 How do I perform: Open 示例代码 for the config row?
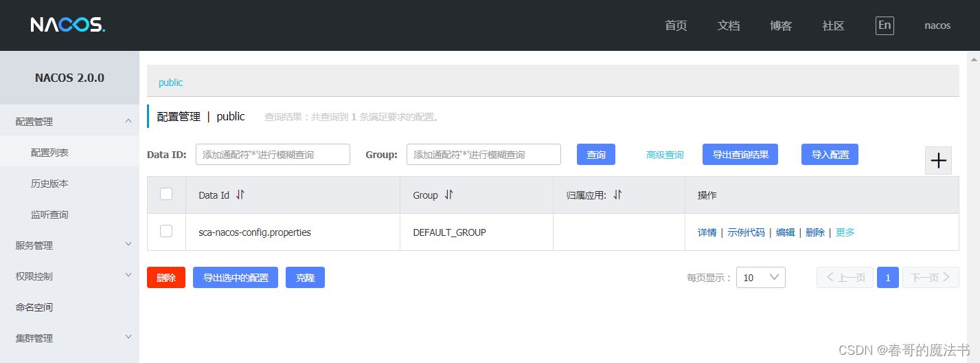[746, 232]
